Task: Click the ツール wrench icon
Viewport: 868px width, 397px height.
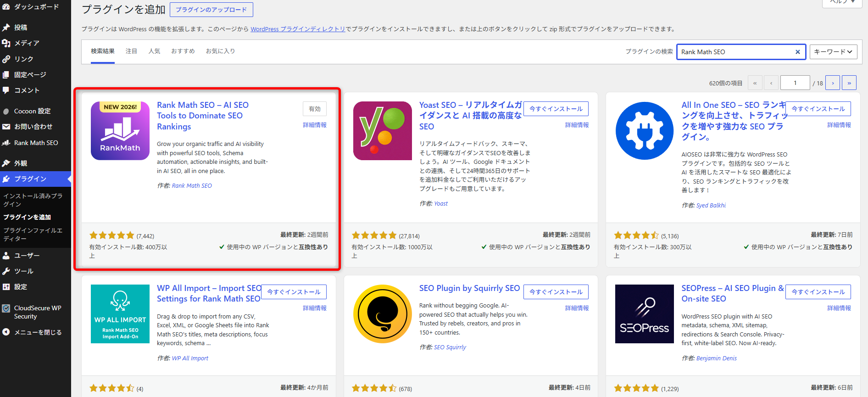Action: [6, 271]
